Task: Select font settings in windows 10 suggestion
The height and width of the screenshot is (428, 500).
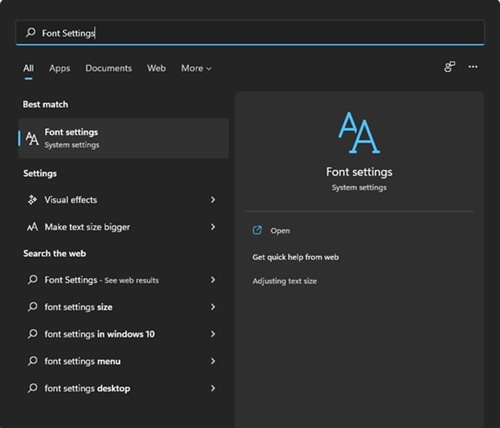Action: [x=123, y=334]
